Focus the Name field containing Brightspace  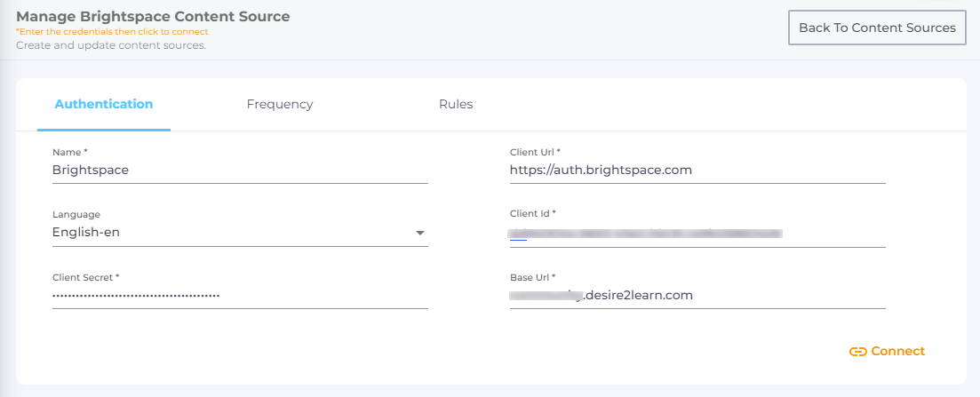pos(240,170)
